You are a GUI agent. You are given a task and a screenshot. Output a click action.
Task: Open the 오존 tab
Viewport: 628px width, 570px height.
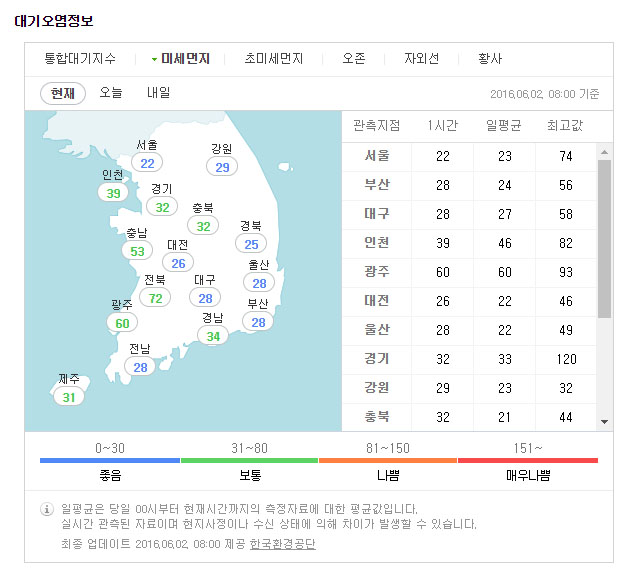pos(354,58)
